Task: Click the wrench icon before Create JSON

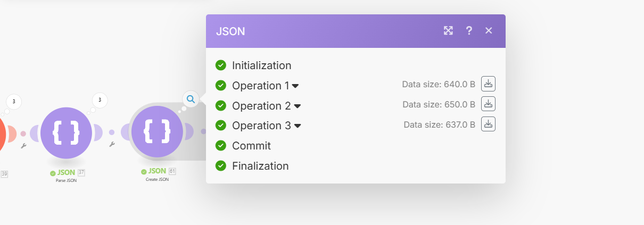Action: (112, 144)
